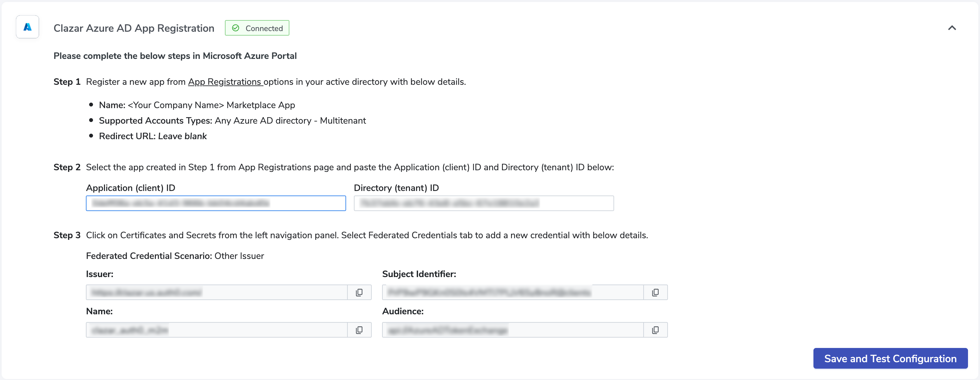Select the Subject Identifier field
980x380 pixels.
pos(512,292)
